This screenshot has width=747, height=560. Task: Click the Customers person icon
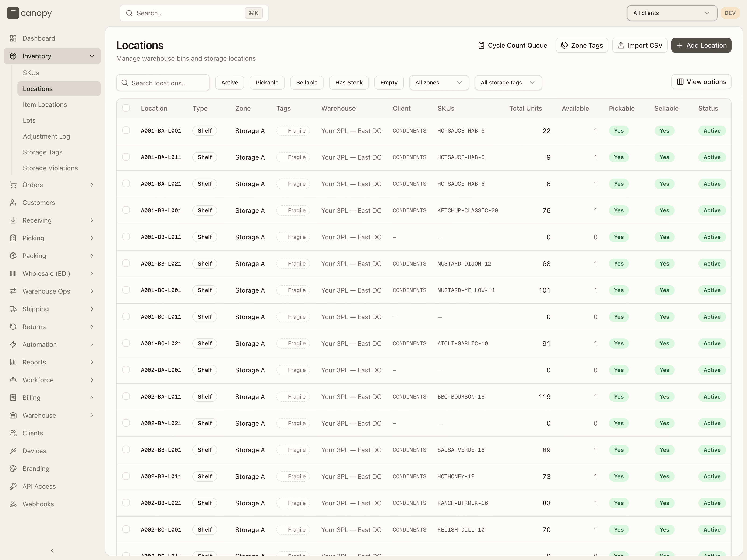point(13,203)
